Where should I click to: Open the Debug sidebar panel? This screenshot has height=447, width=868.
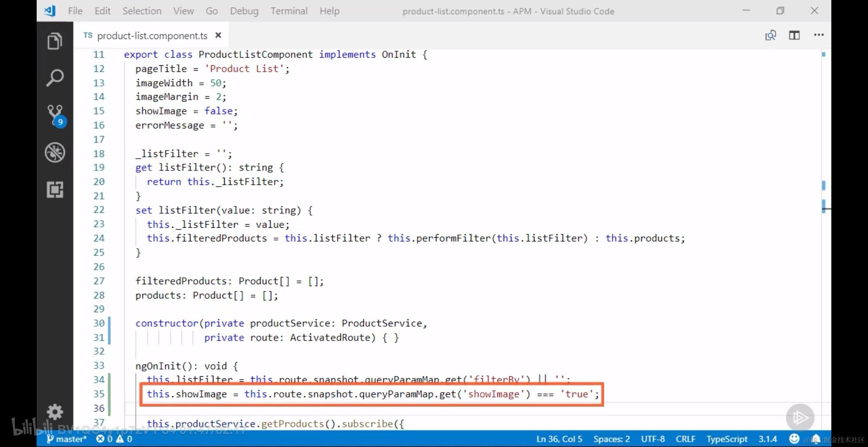coord(55,152)
